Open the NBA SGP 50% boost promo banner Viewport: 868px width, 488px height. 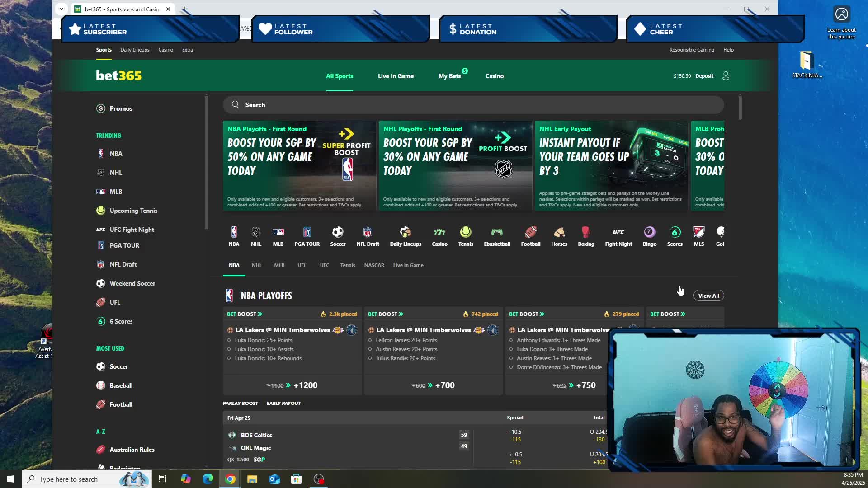pos(299,165)
